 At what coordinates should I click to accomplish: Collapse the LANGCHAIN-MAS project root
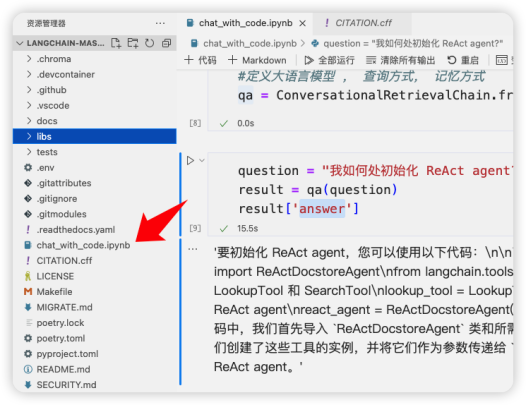pyautogui.click(x=20, y=43)
